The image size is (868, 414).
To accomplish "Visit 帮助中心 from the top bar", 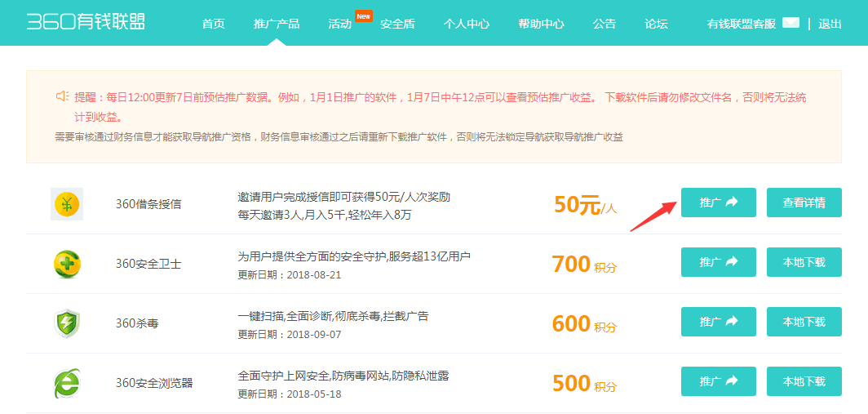I will coord(541,24).
